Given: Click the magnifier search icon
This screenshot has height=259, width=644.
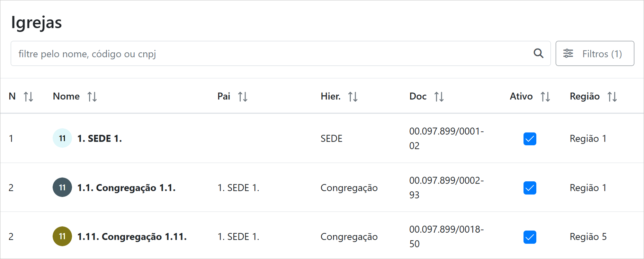Looking at the screenshot, I should [538, 53].
